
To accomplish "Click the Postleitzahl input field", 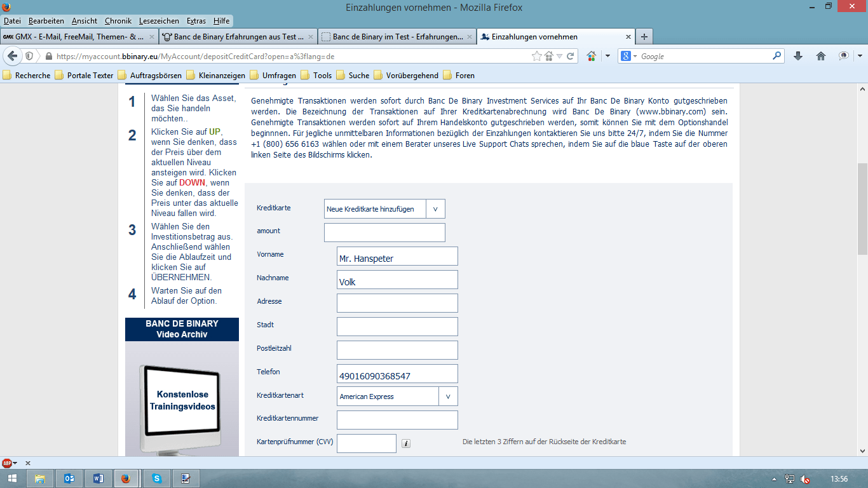I will pyautogui.click(x=397, y=350).
